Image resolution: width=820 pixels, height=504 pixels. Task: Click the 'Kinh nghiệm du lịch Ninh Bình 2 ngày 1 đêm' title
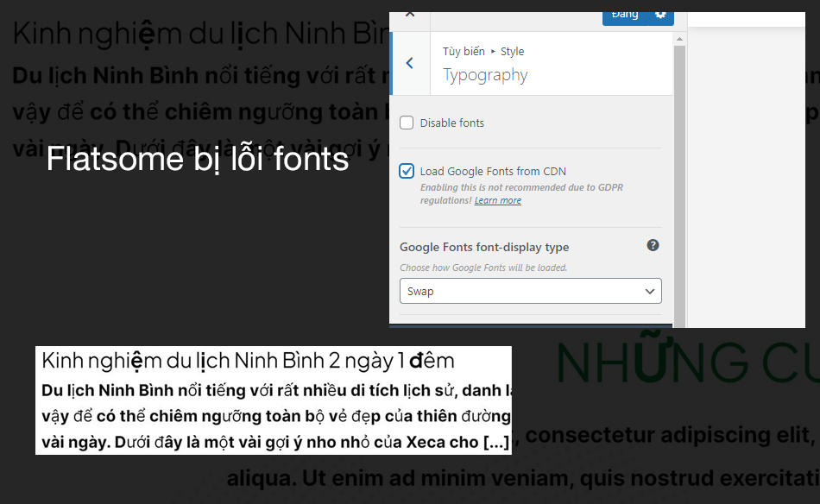click(x=248, y=361)
